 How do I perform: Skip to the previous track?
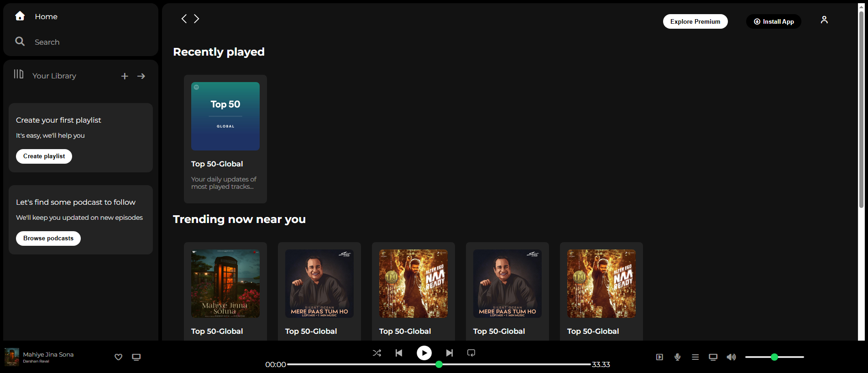pos(399,353)
